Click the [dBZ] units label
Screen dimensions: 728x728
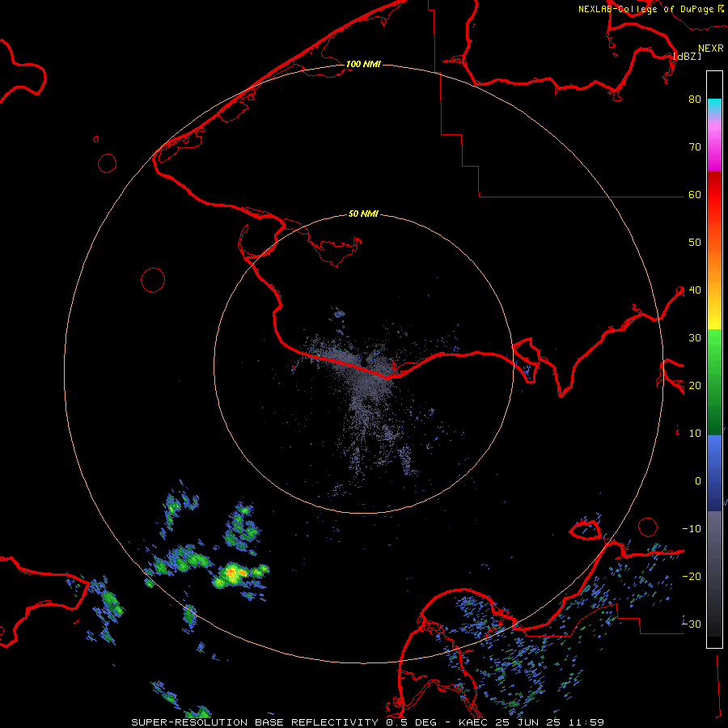pyautogui.click(x=687, y=56)
